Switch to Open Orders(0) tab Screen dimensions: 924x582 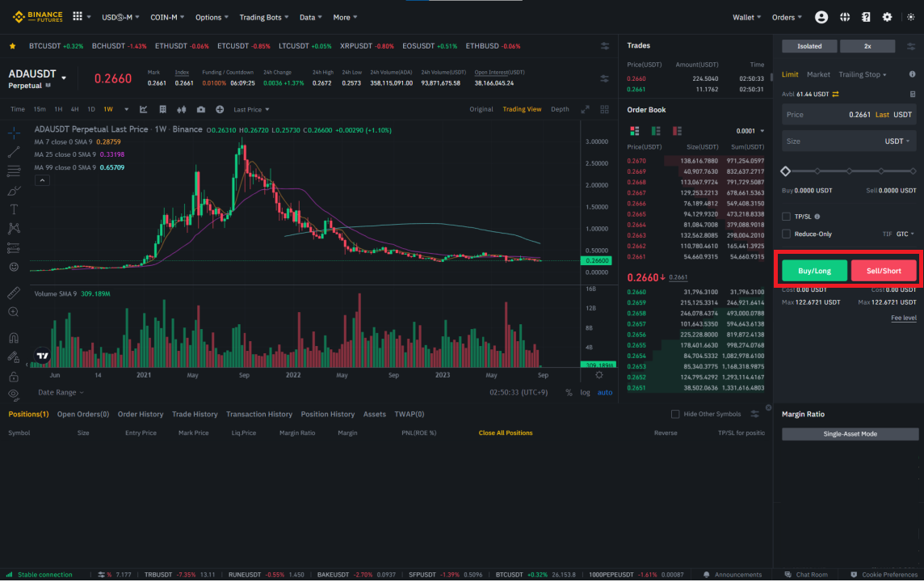(x=83, y=414)
